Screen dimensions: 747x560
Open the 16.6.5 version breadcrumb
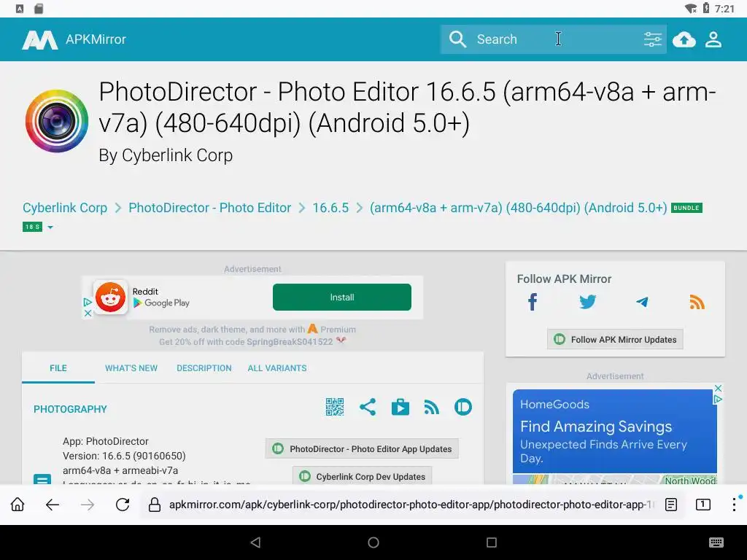click(330, 208)
